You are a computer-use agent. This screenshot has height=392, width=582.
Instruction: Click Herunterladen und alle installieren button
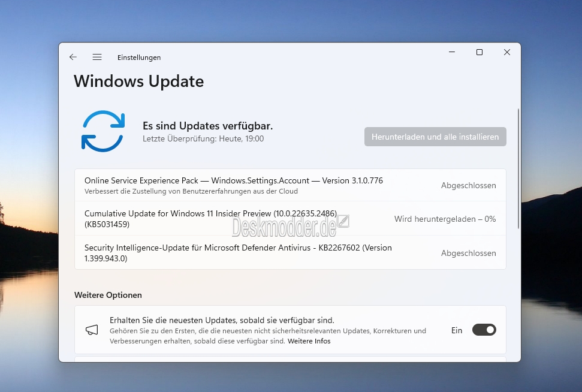(435, 137)
